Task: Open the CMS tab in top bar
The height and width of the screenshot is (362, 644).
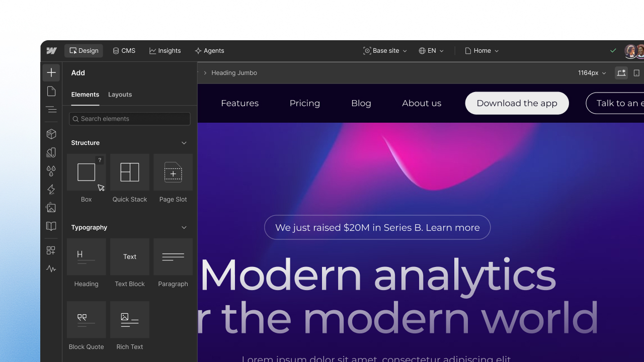Action: point(124,51)
